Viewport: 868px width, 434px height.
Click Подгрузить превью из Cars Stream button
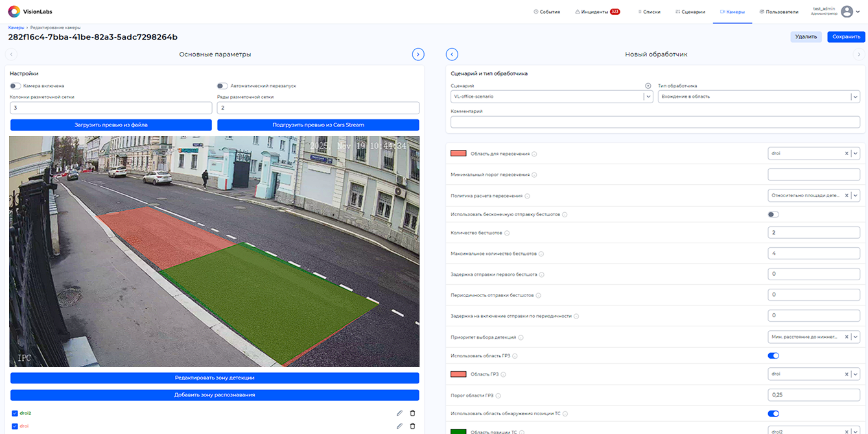(318, 125)
